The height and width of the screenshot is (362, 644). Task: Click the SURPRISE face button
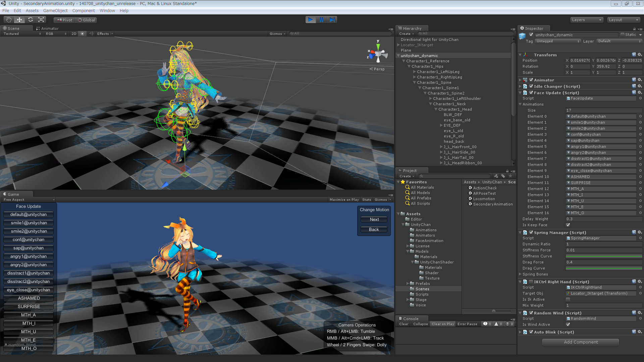[29, 307]
